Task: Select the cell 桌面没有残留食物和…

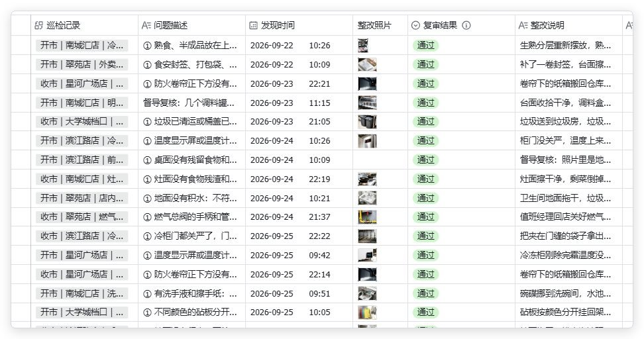Action: pos(191,160)
